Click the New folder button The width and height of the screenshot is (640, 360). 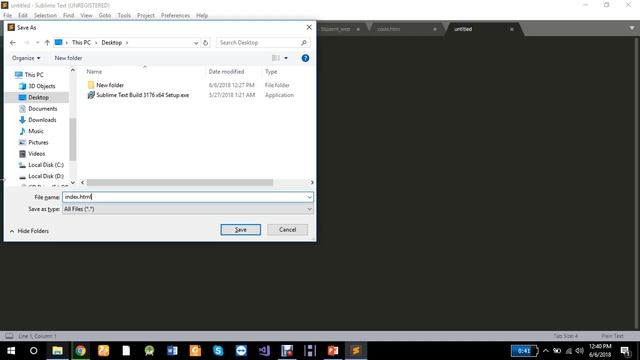[69, 58]
